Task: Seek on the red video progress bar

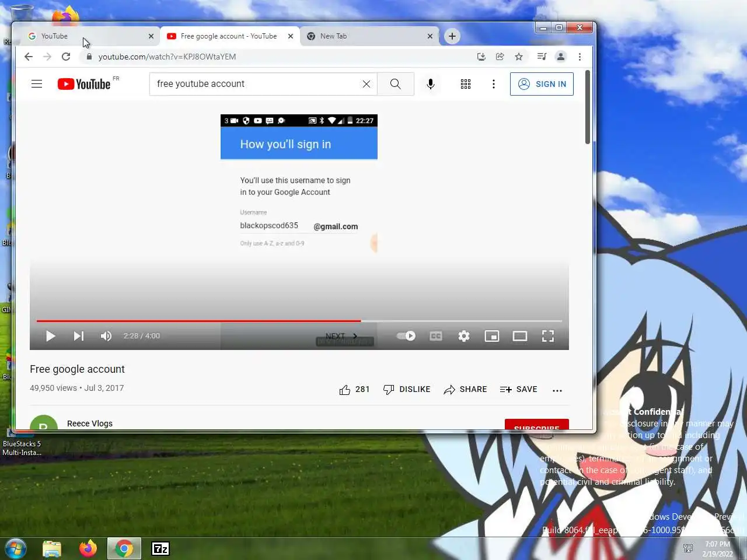Action: click(299, 321)
